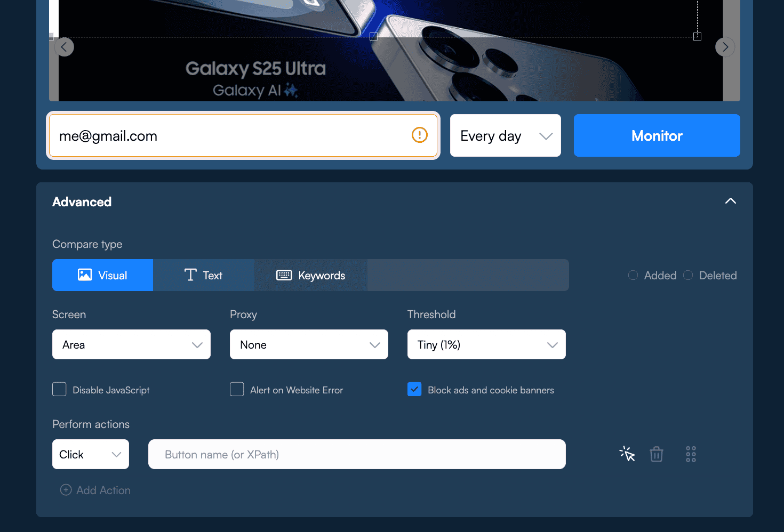Uncheck Block ads and cookie banners
The height and width of the screenshot is (532, 784).
[x=414, y=389]
